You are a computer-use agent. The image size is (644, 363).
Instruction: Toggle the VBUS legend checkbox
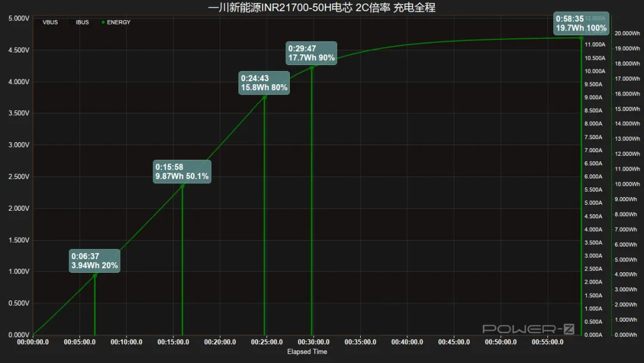point(39,22)
